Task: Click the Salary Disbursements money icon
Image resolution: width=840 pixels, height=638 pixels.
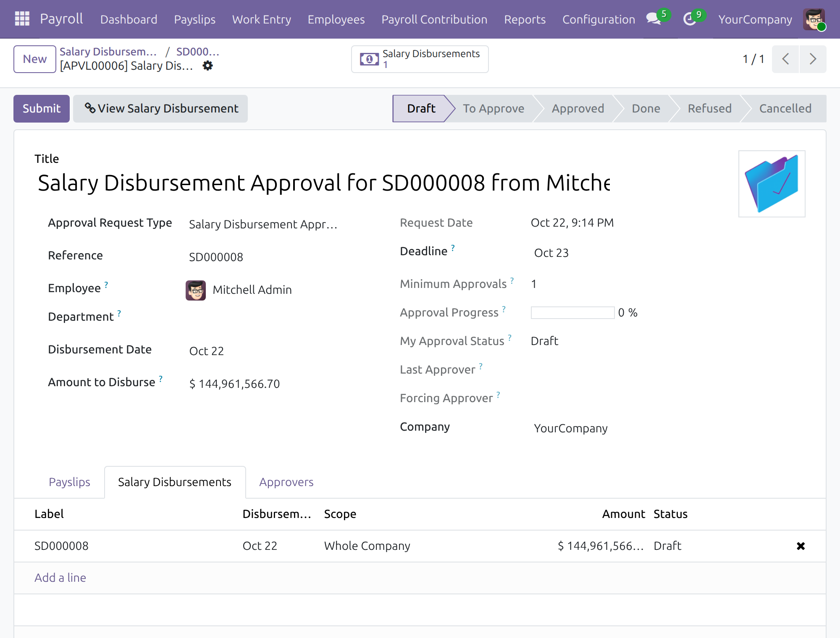Action: pyautogui.click(x=369, y=59)
